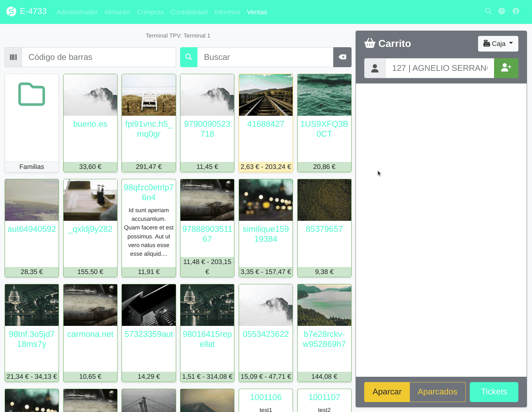The image size is (532, 412).
Task: Open the search magnifier in top bar
Action: (488, 11)
